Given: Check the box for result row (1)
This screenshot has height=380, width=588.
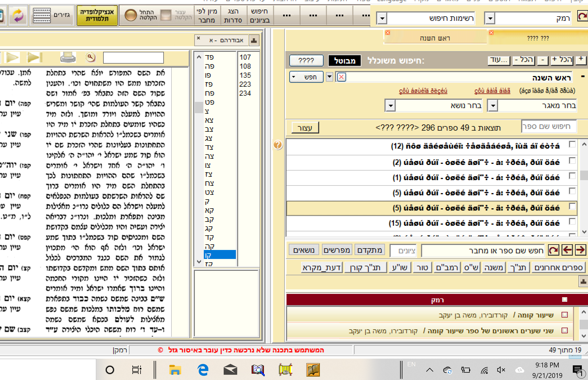Looking at the screenshot, I should point(572,176).
